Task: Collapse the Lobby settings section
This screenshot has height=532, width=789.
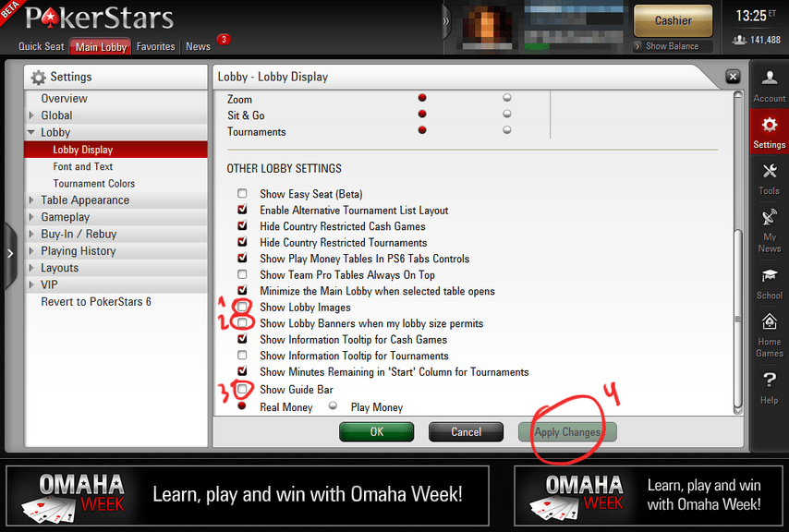Action: [31, 132]
